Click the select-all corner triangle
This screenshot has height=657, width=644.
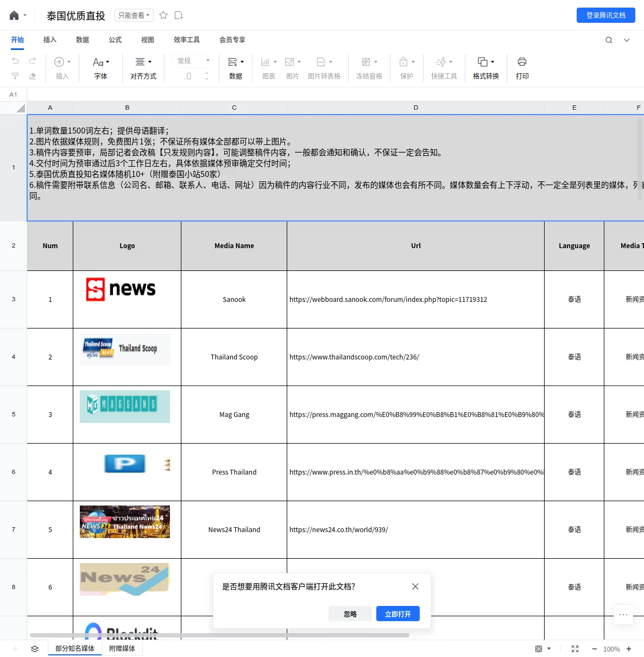(x=21, y=108)
